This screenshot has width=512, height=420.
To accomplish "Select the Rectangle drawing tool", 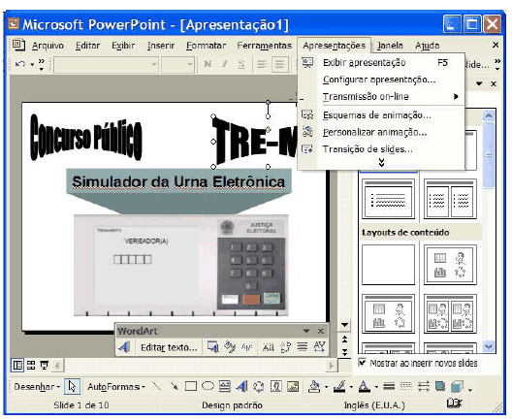I will point(191,387).
